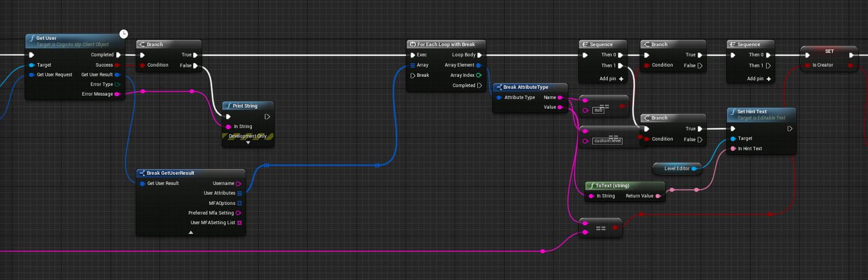
Task: Click the ToText (string) function icon
Action: pyautogui.click(x=591, y=186)
